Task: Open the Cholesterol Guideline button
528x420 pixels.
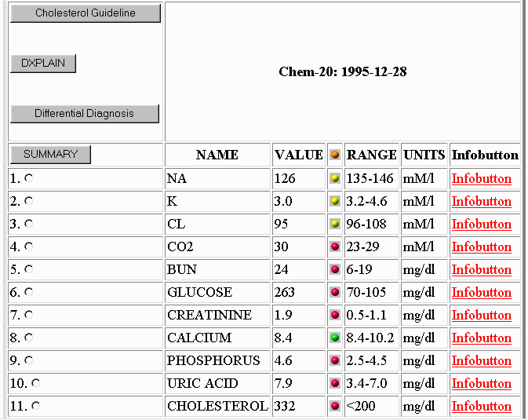Action: (86, 13)
